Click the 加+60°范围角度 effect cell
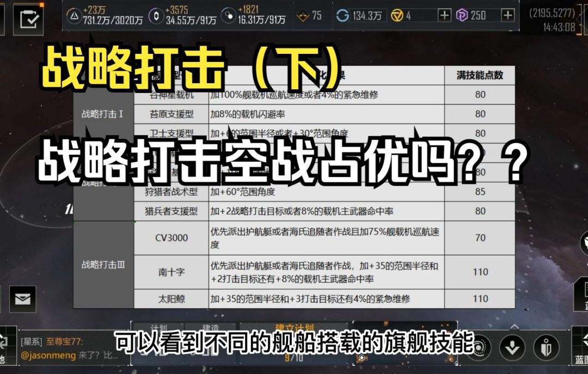The width and height of the screenshot is (588, 374). (x=327, y=192)
